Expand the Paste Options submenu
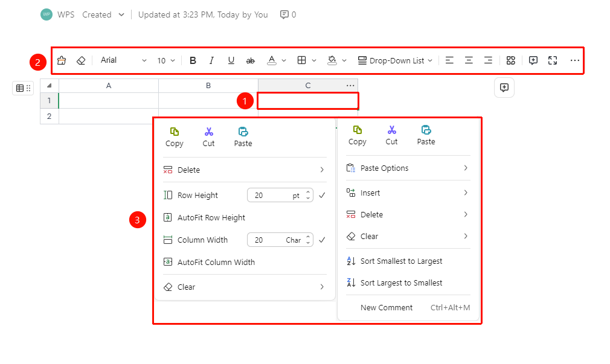 click(x=408, y=168)
